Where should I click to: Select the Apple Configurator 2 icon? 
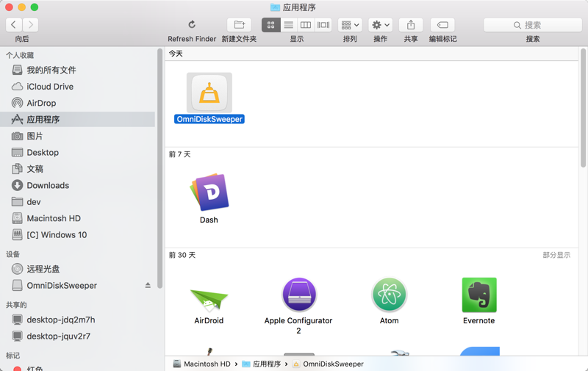(x=299, y=295)
